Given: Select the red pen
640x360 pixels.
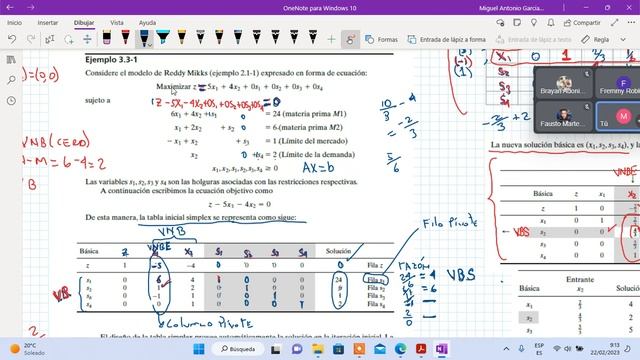Looking at the screenshot, I should click(125, 38).
